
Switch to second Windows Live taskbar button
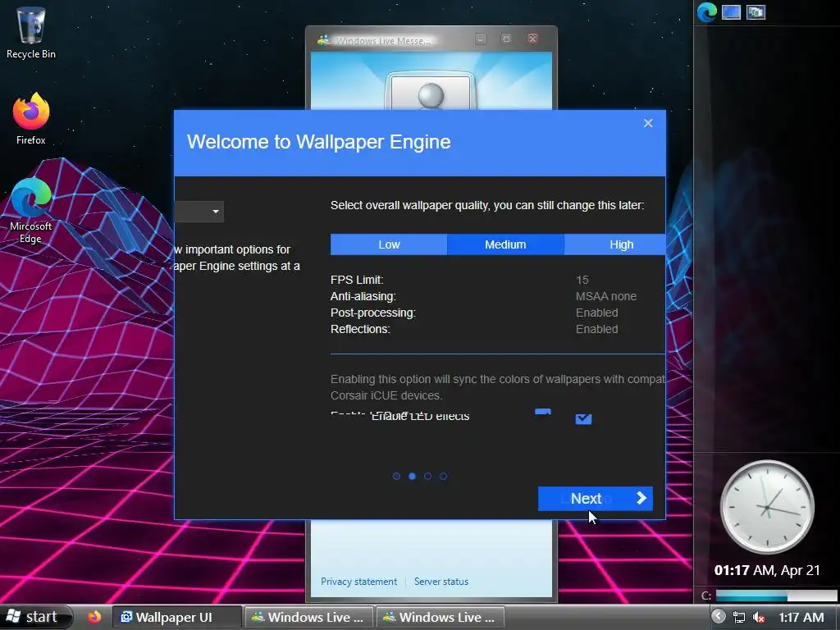click(441, 617)
